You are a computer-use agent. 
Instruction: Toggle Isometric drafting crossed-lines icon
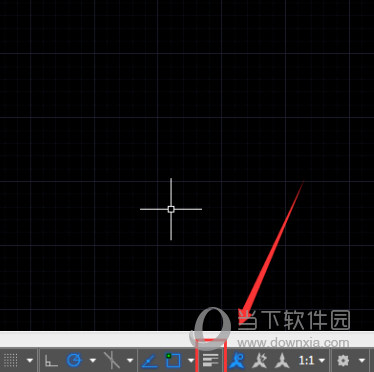click(112, 360)
